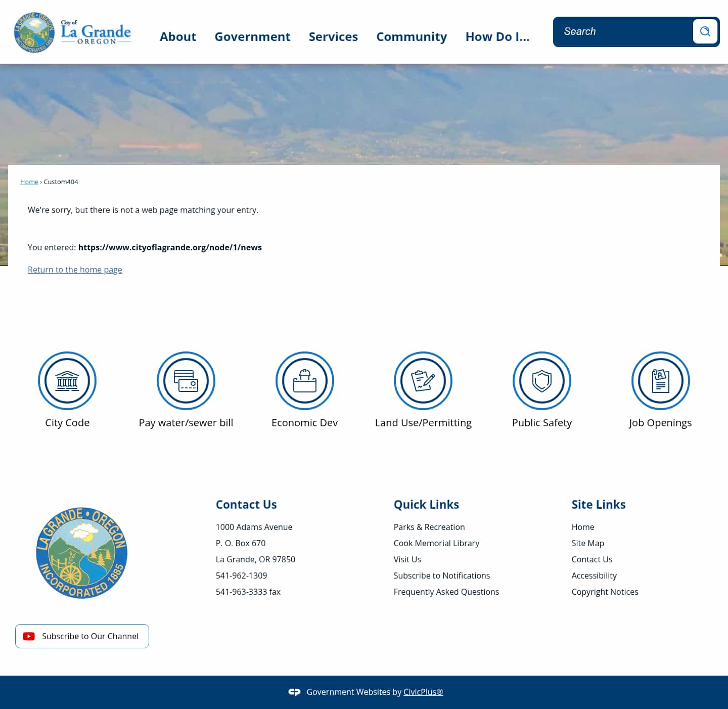Select the Land Use/Permitting clipboard icon
728x709 pixels.
[423, 381]
